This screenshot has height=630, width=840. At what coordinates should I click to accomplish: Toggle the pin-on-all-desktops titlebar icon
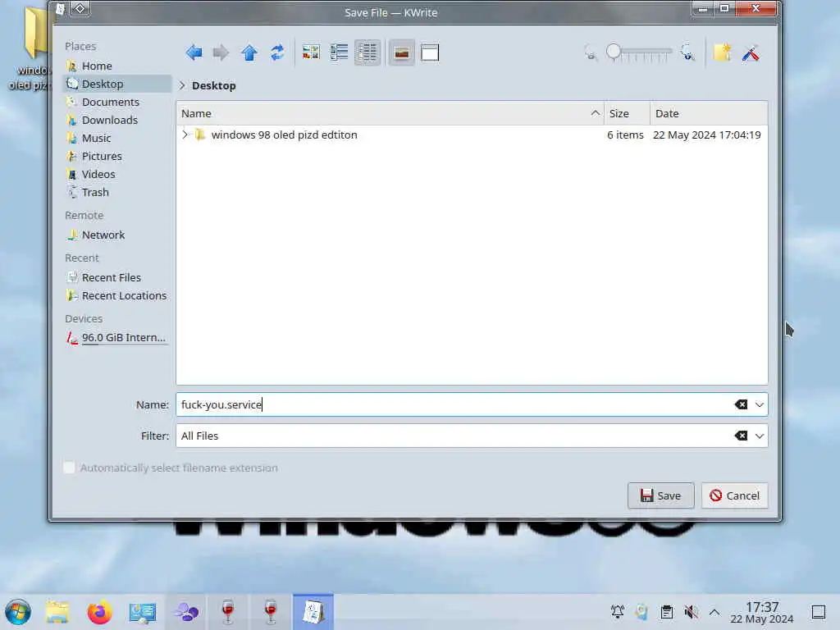[x=80, y=8]
